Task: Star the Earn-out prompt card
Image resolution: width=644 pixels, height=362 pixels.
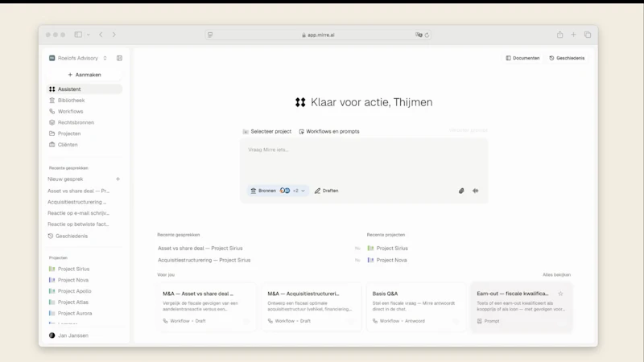Action: (x=560, y=294)
